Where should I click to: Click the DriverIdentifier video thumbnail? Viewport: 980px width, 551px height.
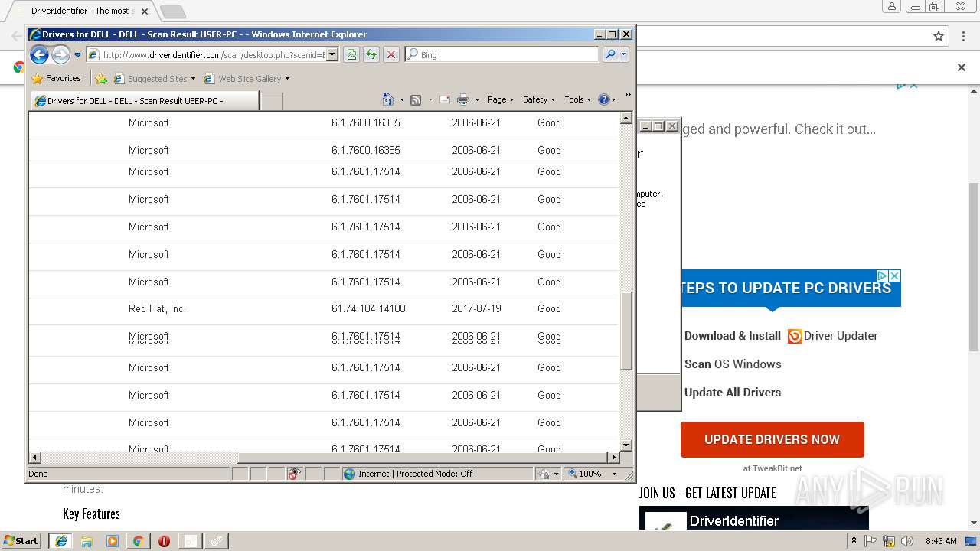point(754,518)
